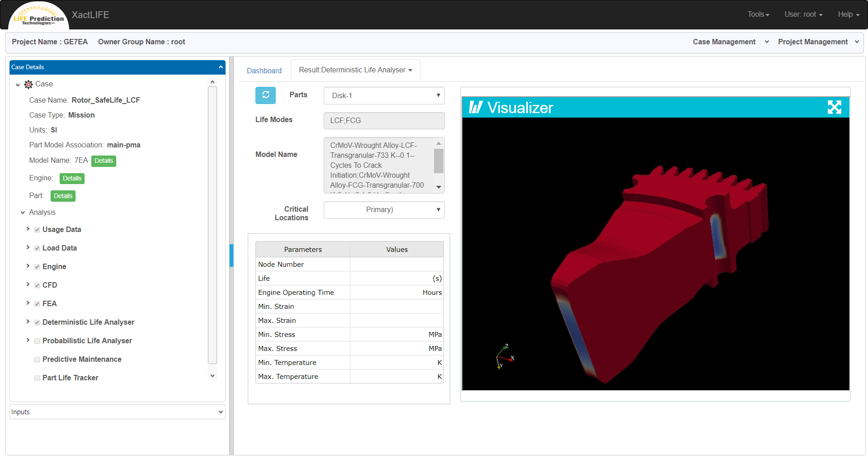Click the Model Name scrollbar thumb

coord(439,161)
